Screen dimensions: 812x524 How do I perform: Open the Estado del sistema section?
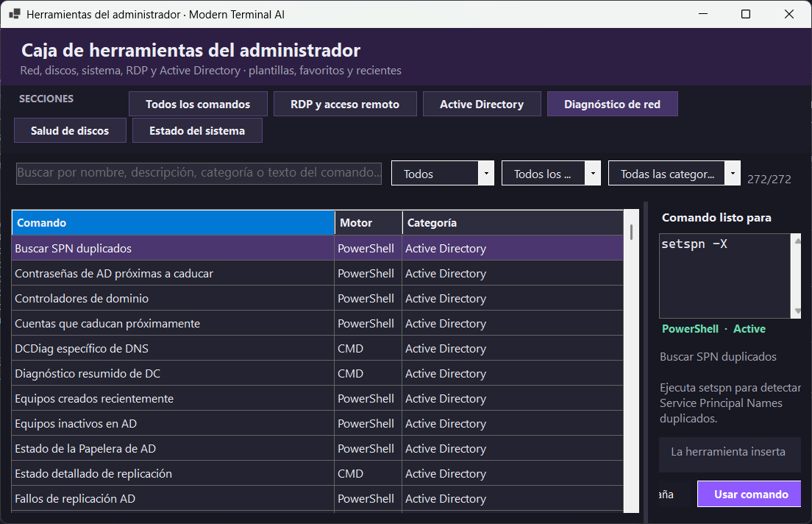(197, 130)
